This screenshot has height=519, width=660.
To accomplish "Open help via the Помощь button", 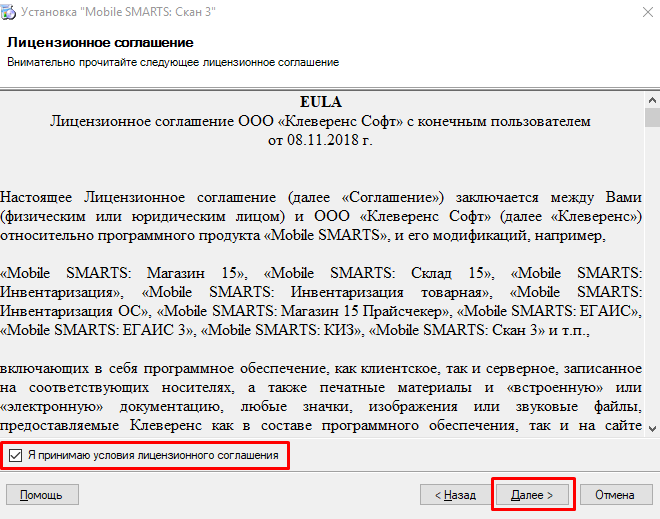I will pos(42,495).
